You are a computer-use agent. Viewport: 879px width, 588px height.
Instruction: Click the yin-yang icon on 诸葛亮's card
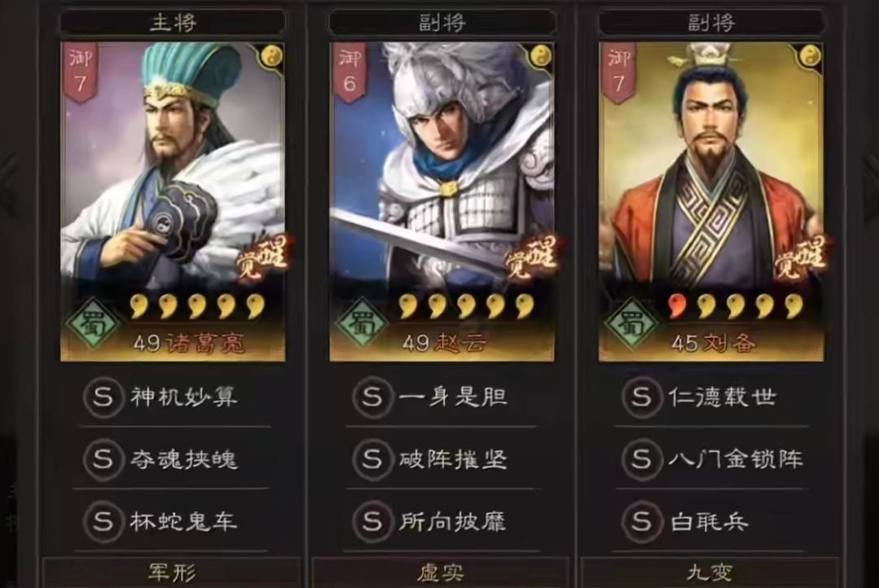(272, 55)
